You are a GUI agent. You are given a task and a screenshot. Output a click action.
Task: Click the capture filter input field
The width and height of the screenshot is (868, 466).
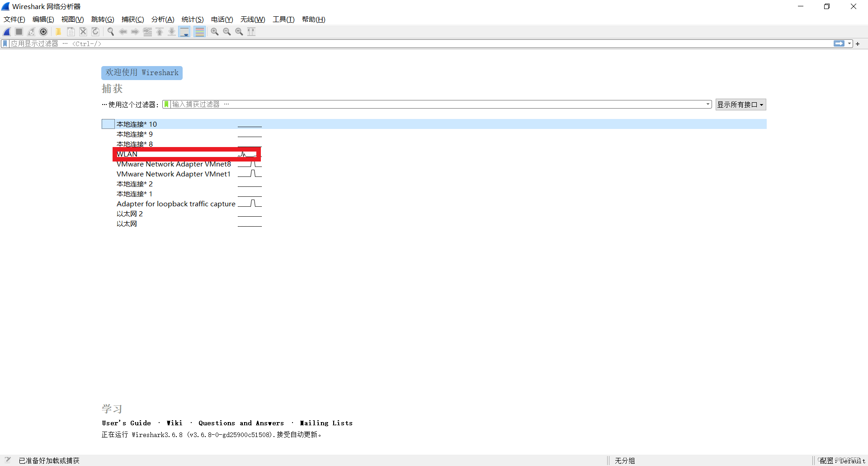[x=436, y=105]
